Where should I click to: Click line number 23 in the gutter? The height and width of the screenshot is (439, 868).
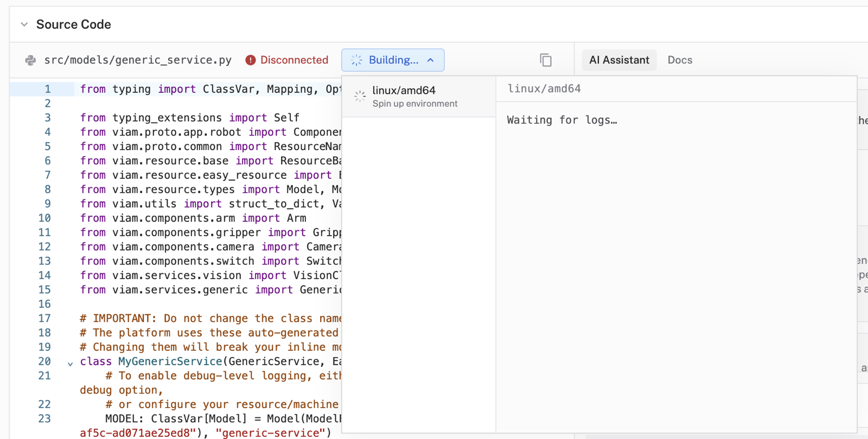(x=44, y=418)
